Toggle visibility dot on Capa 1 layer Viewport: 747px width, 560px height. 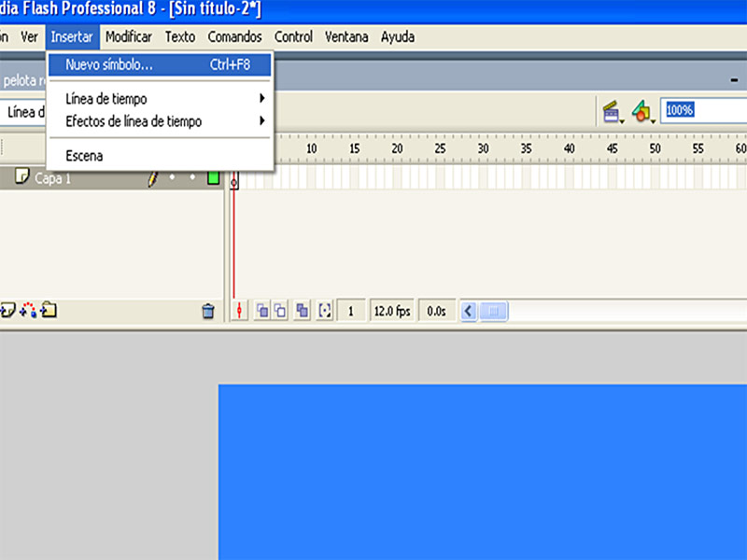coord(173,176)
